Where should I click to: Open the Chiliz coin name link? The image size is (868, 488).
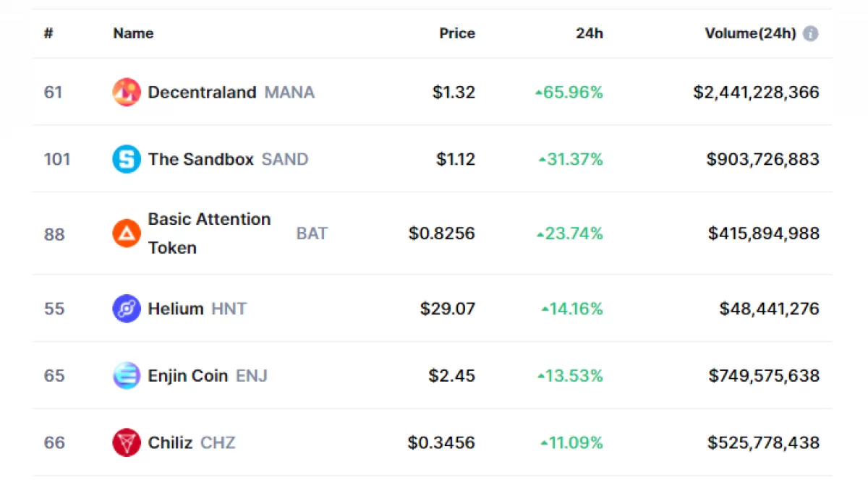coord(170,442)
